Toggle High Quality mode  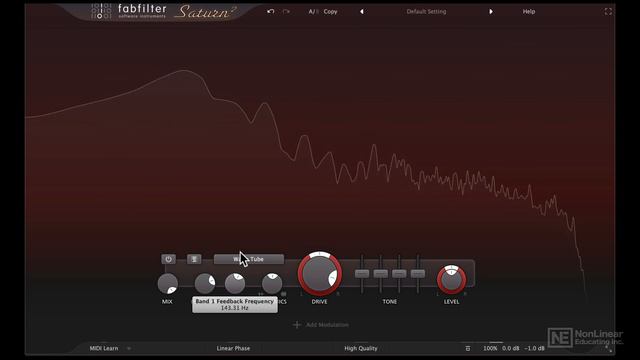361,348
